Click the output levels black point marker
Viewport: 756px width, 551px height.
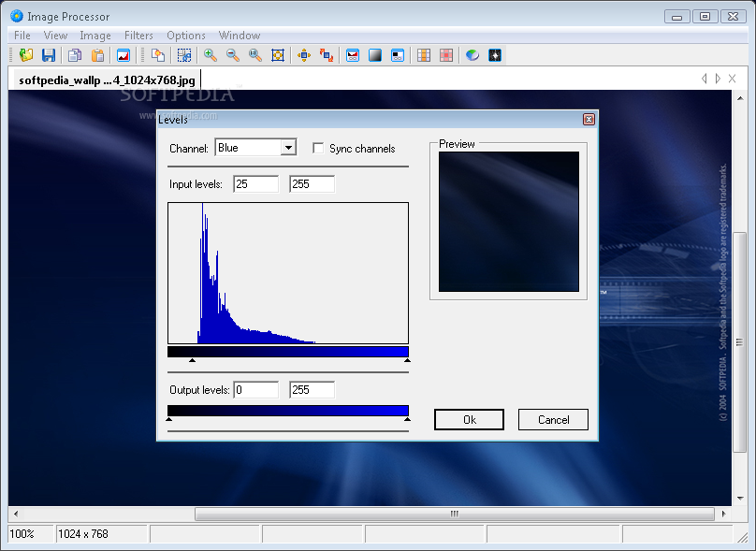coord(168,419)
